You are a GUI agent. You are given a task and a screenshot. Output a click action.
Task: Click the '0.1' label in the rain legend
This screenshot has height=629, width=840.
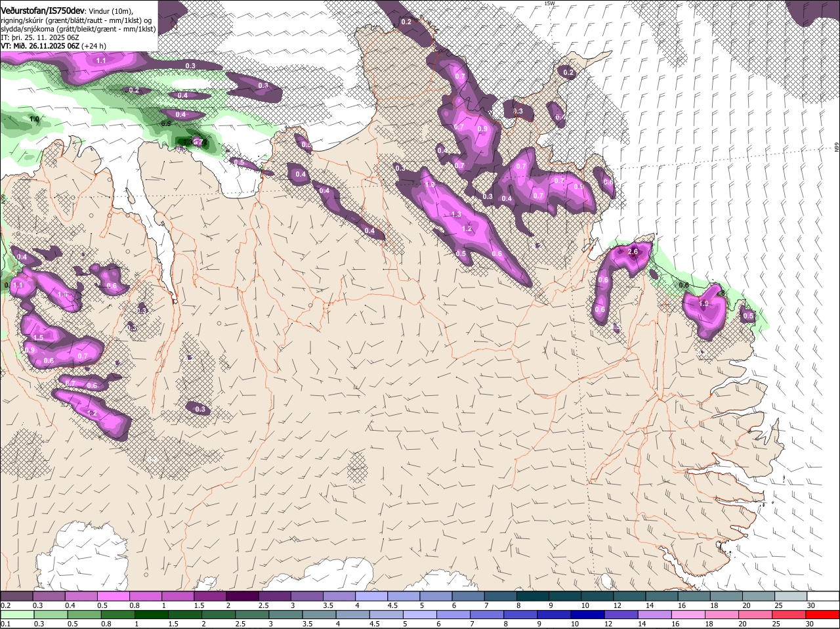coord(5,624)
